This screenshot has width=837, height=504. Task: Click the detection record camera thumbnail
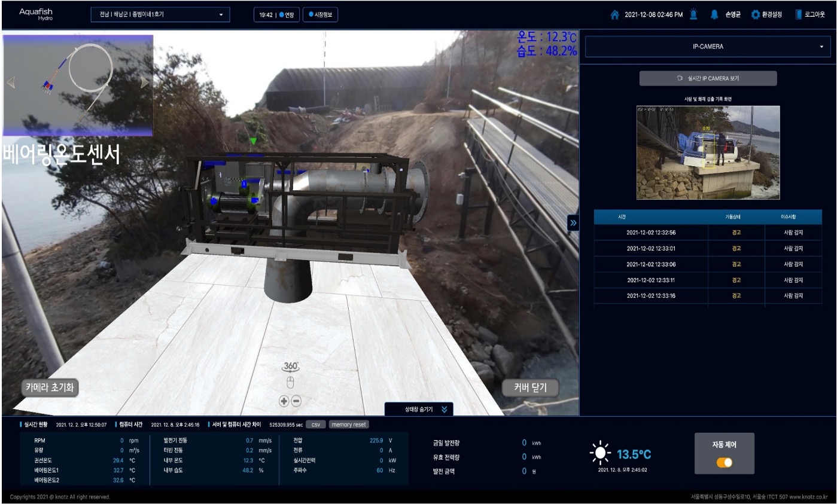tap(708, 152)
